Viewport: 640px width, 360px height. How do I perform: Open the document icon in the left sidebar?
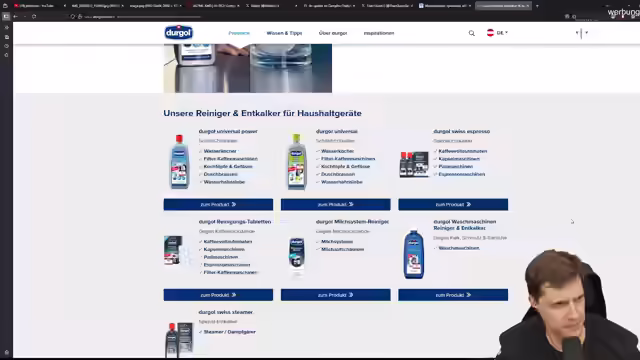click(x=6, y=37)
